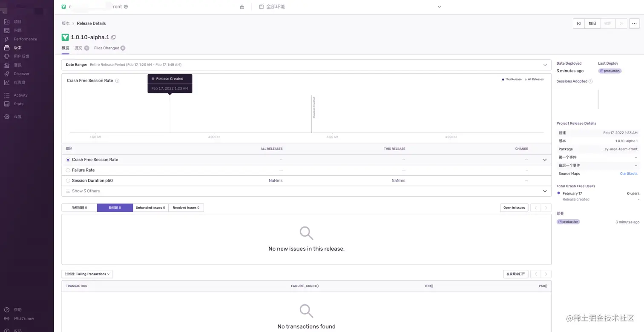Open the project selector in the header

pos(95,7)
